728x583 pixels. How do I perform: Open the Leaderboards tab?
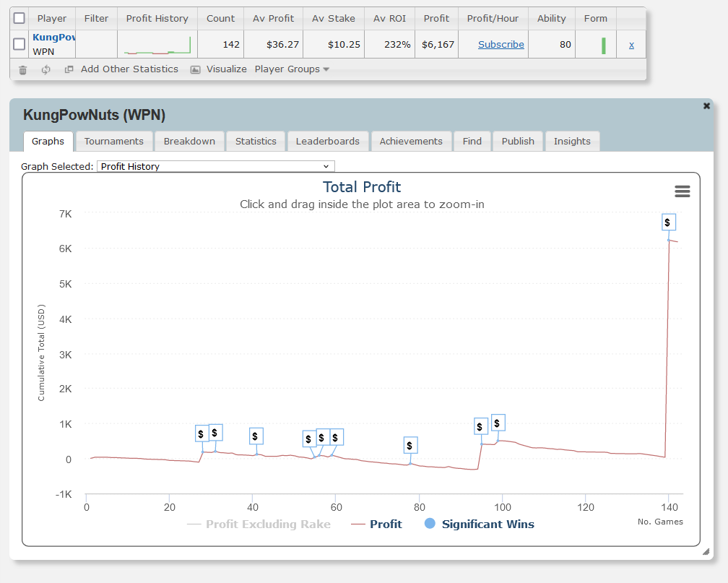(x=329, y=142)
